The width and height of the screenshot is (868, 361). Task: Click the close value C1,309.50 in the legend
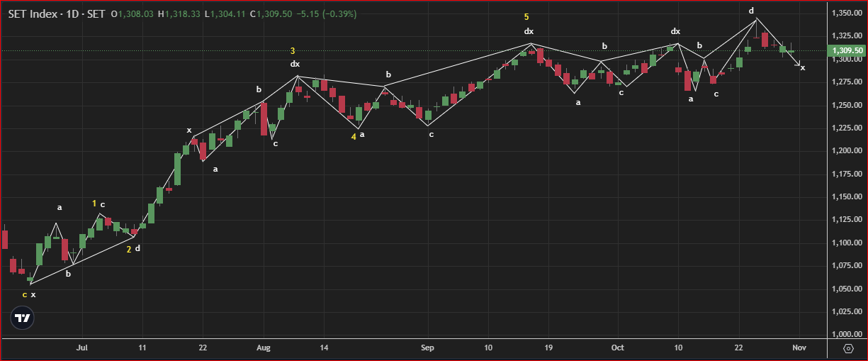(x=270, y=14)
